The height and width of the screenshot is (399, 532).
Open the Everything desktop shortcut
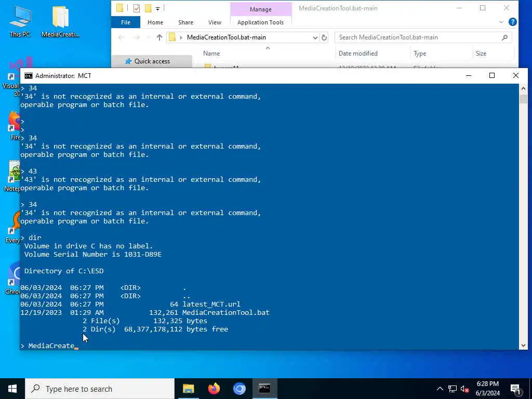pos(13,227)
